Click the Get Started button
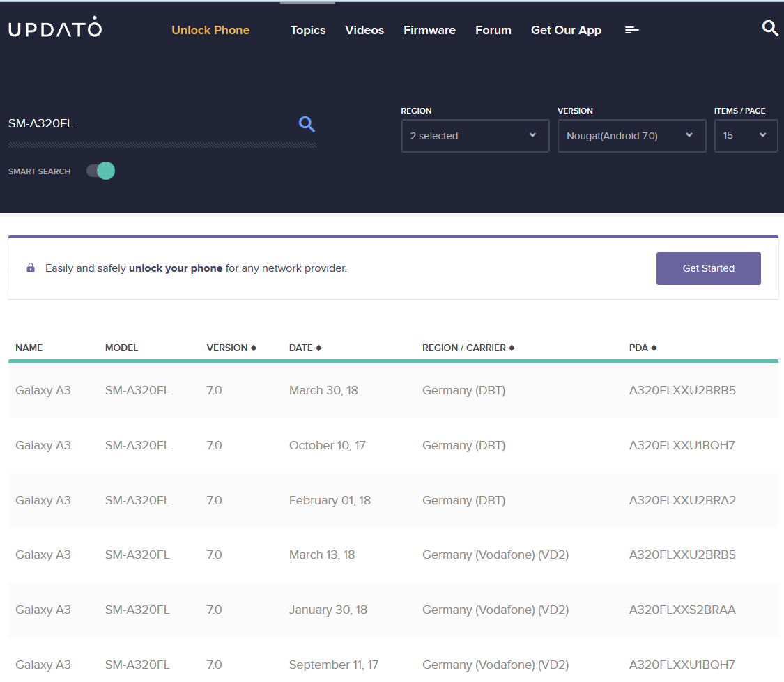The height and width of the screenshot is (682, 784). 709,268
